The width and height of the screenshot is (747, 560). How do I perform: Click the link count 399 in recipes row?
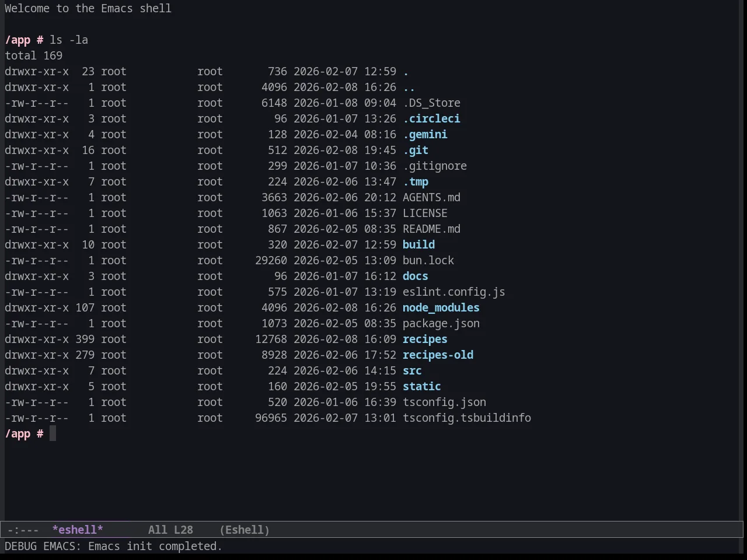85,339
